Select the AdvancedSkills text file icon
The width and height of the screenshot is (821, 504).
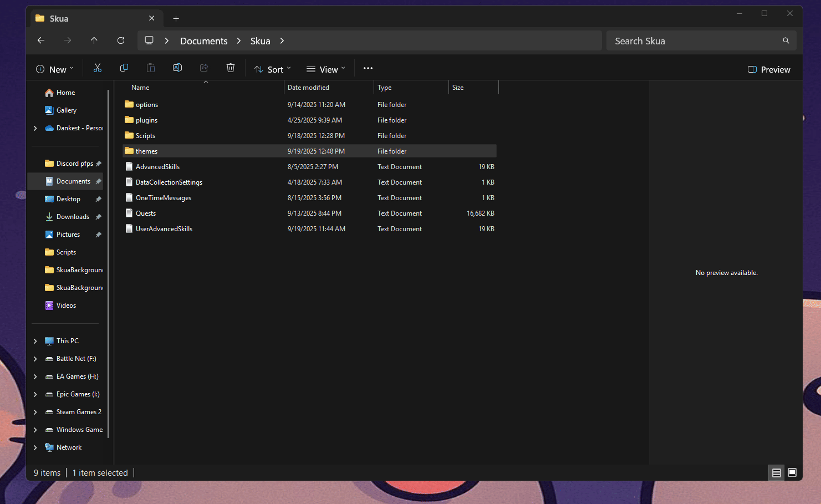click(x=129, y=166)
